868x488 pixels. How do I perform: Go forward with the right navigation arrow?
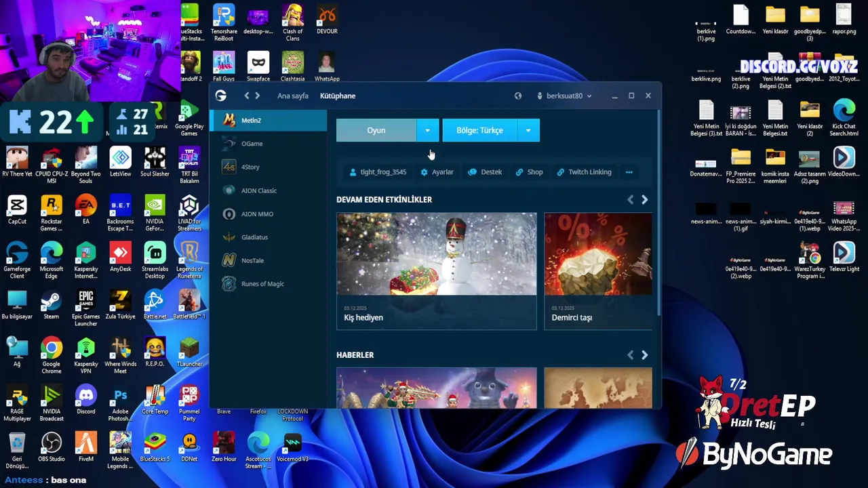[x=257, y=96]
